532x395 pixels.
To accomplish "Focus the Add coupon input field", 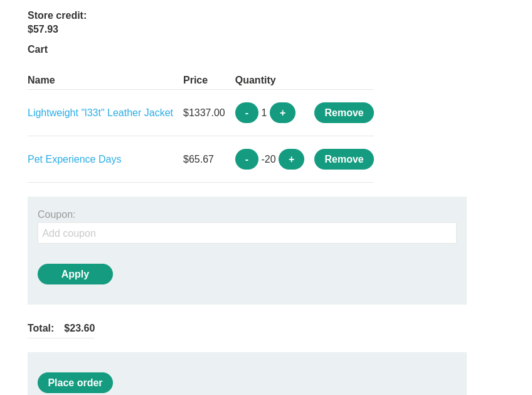I will point(247,233).
